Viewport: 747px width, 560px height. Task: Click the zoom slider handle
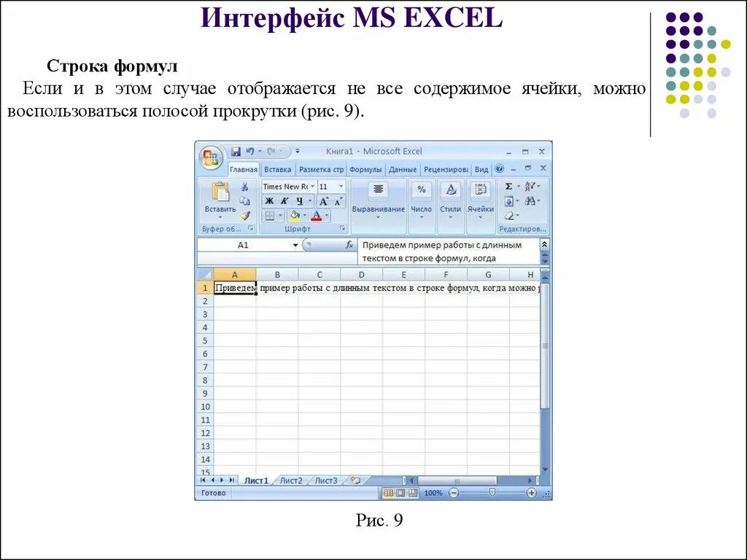[x=492, y=493]
